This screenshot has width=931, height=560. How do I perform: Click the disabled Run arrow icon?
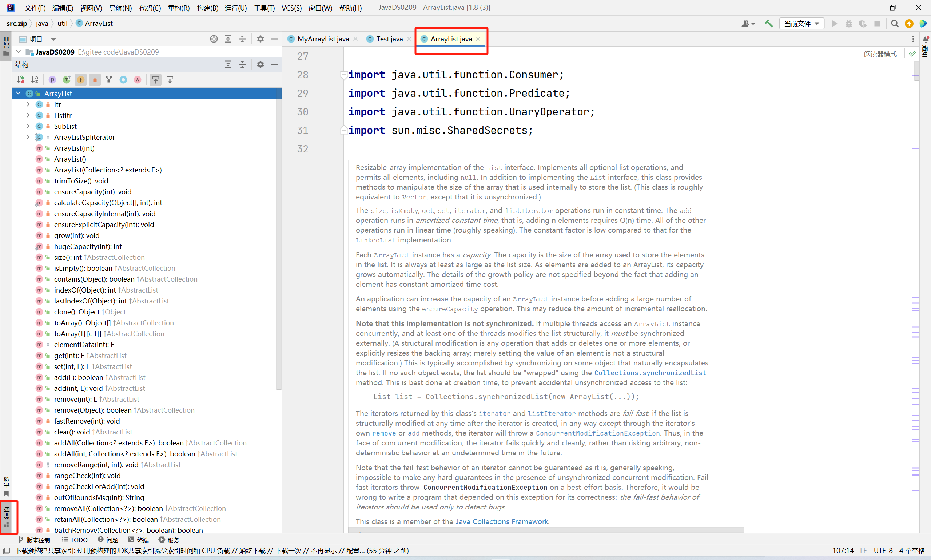(x=835, y=23)
